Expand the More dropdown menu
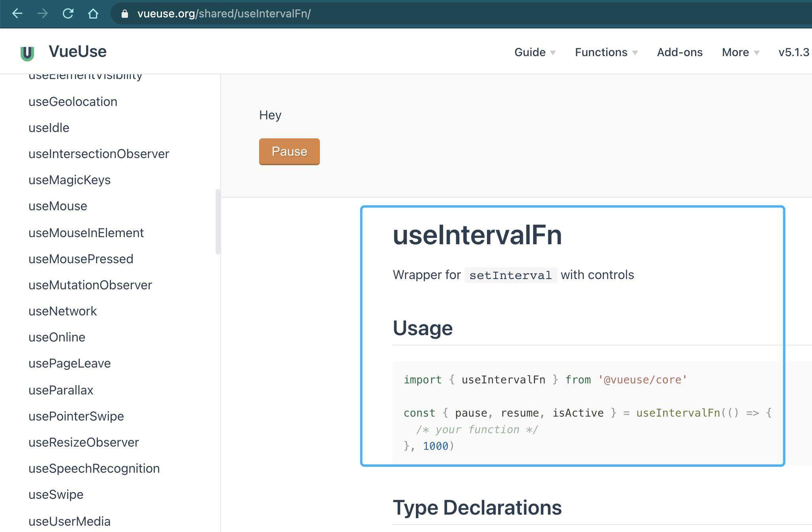The height and width of the screenshot is (532, 812). click(x=741, y=52)
